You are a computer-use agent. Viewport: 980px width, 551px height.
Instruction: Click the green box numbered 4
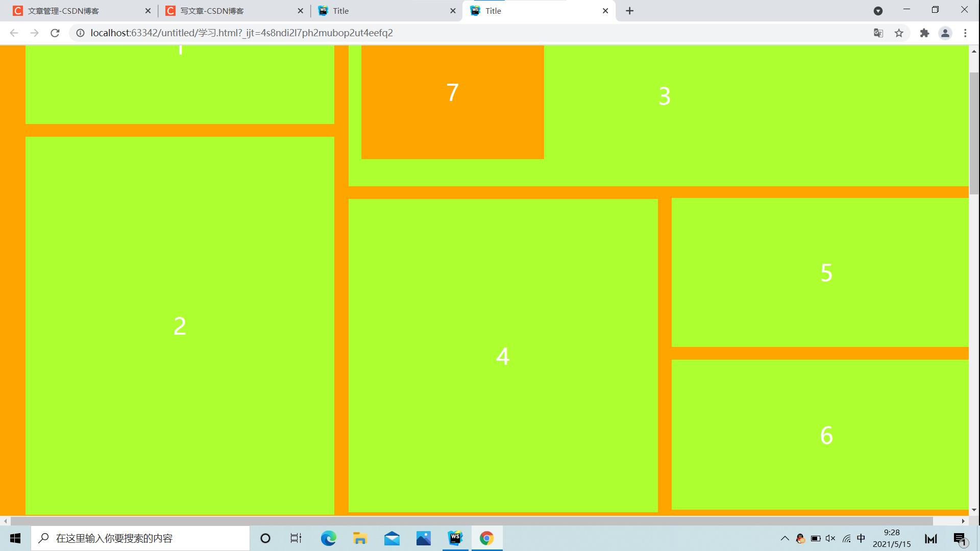[503, 356]
